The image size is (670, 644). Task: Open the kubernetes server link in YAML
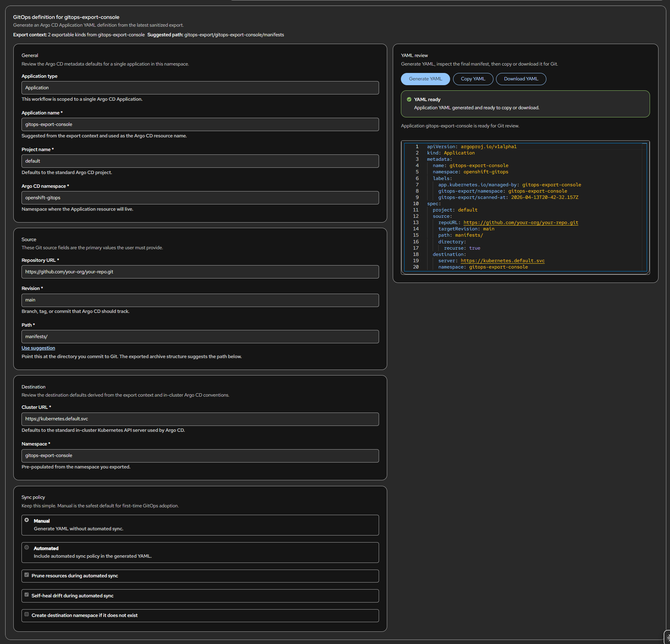(x=503, y=261)
